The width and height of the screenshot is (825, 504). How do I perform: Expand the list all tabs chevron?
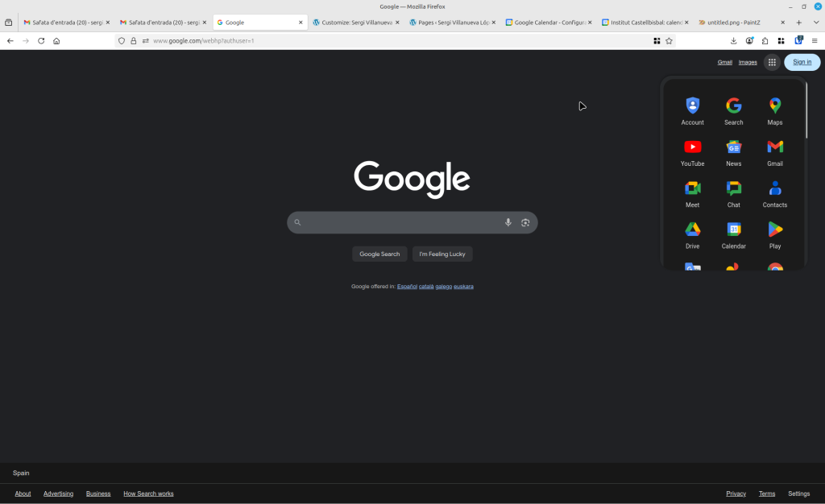point(816,23)
